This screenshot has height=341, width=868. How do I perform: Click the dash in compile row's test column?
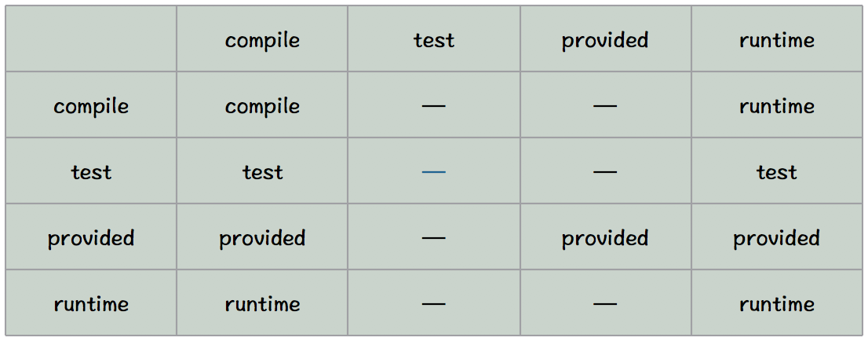(434, 106)
